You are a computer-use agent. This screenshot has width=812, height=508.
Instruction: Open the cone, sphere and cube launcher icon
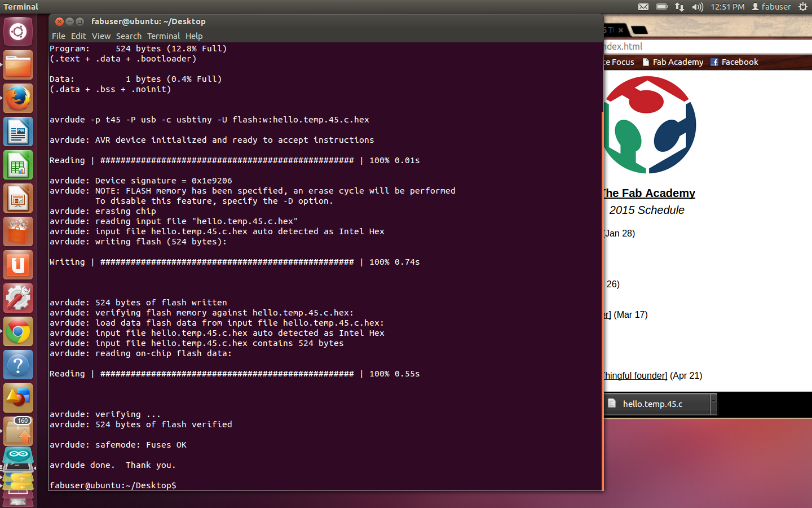point(18,398)
